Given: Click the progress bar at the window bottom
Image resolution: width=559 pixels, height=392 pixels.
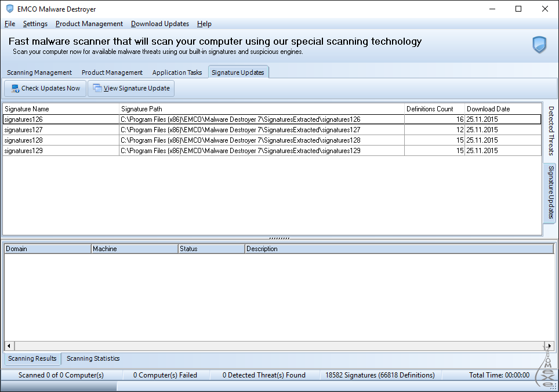Looking at the screenshot, I should tap(59, 386).
